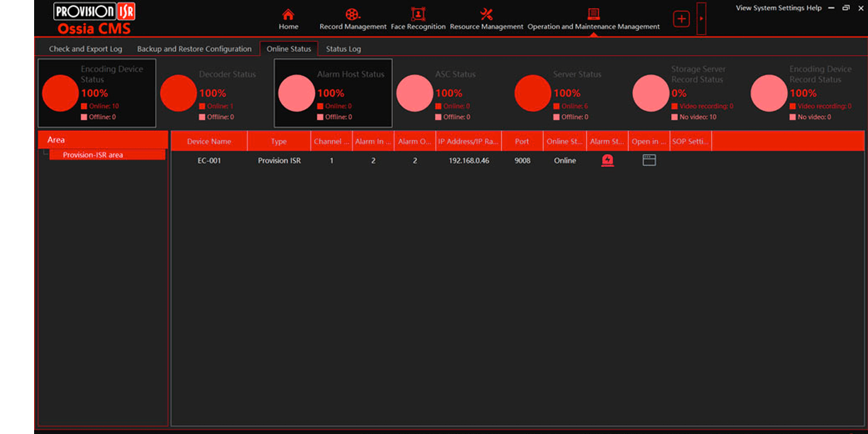Open Operation and Maintenance Management module
This screenshot has width=868, height=434.
[593, 19]
